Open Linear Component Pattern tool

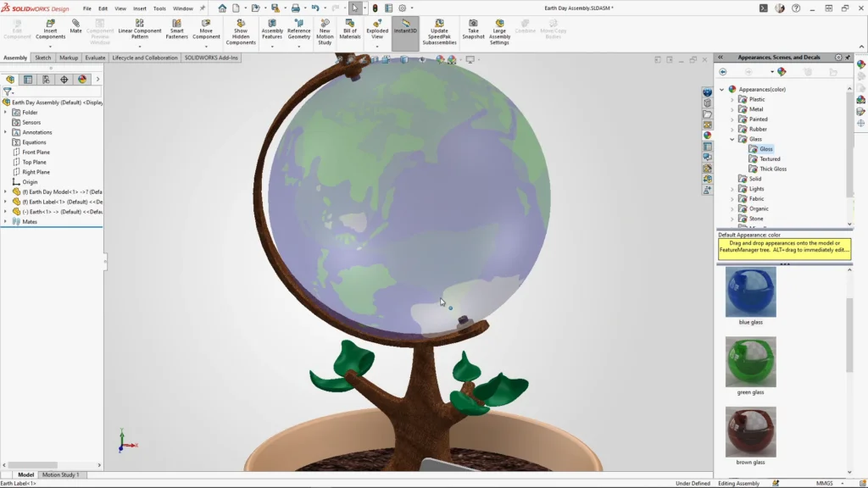tap(140, 30)
